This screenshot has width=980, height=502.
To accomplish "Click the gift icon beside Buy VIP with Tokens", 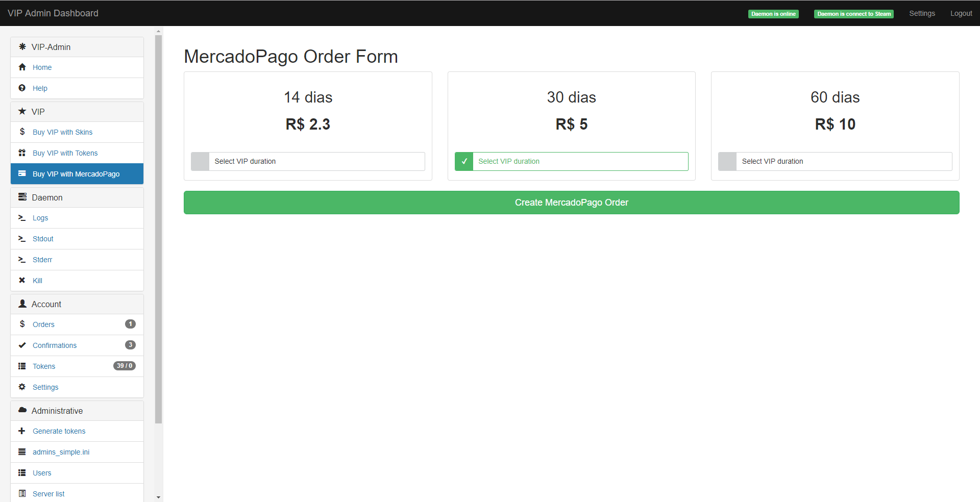I will point(22,153).
